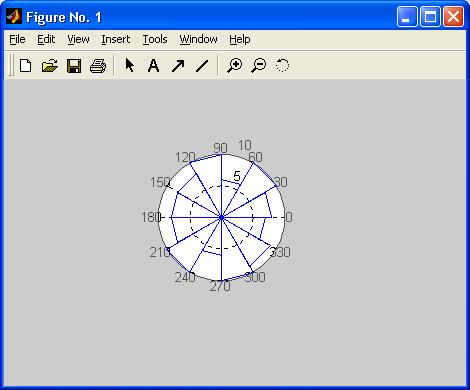Screen dimensions: 470x390
Task: Minimize the Figure No. 1 window
Action: click(x=407, y=16)
